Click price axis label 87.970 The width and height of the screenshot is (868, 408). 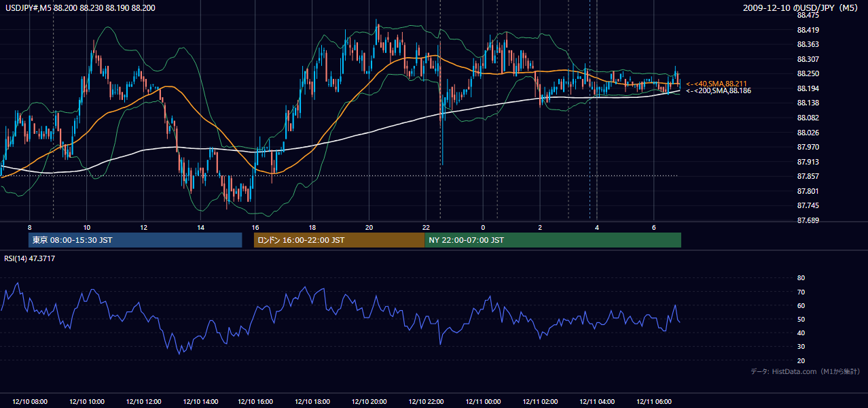click(808, 147)
